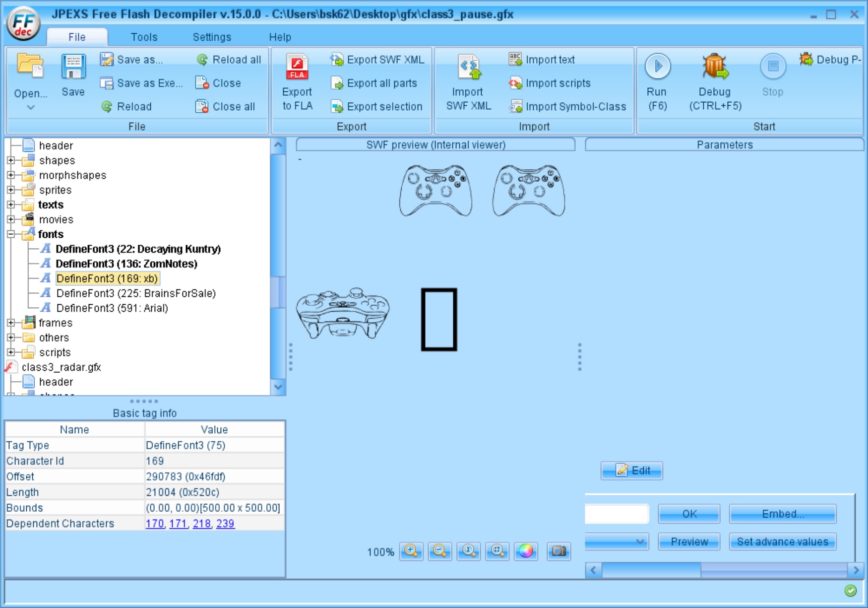Export to FLA using the red FLA icon
The height and width of the screenshot is (608, 868).
pyautogui.click(x=297, y=67)
